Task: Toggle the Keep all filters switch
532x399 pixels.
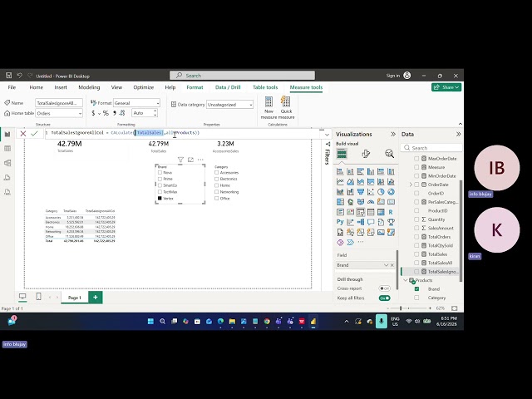Action: point(384,298)
